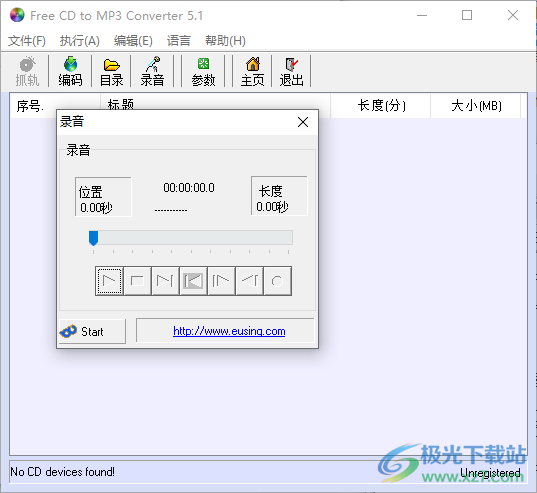The height and width of the screenshot is (493, 537).
Task: Click the 退出 (exit) toolbar icon
Action: tap(291, 71)
